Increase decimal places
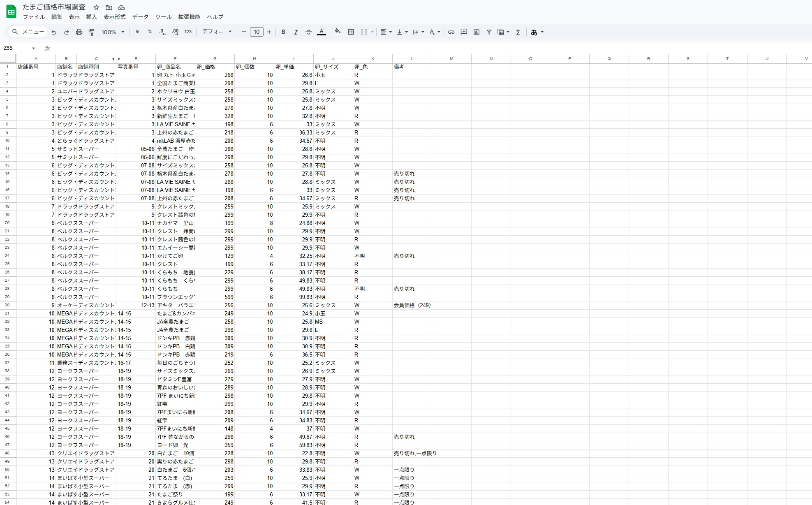 (175, 32)
